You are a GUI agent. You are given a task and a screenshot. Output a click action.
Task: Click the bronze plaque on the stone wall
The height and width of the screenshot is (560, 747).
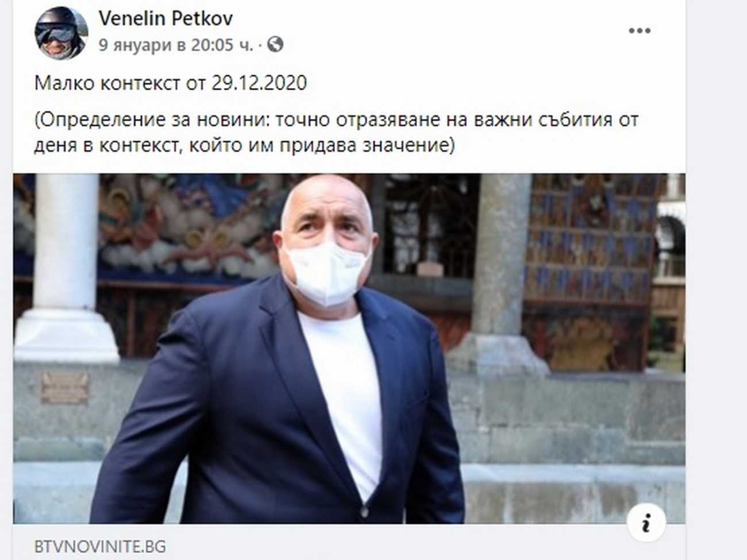tap(65, 387)
